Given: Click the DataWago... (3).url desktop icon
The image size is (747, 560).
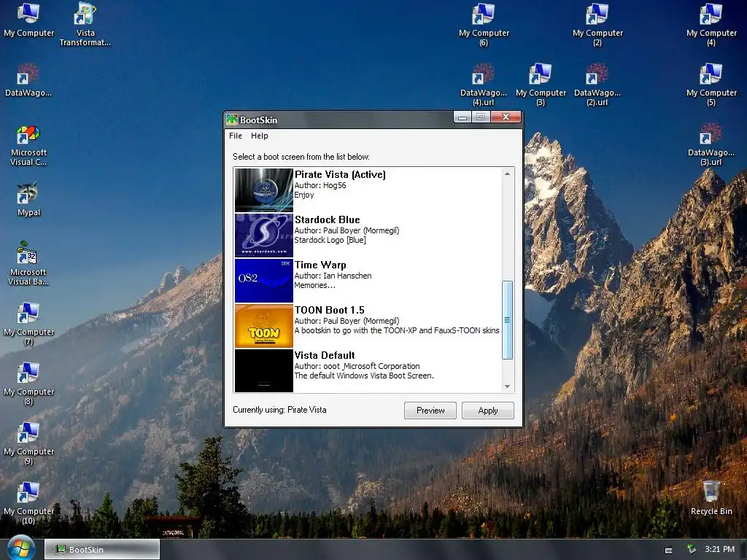Looking at the screenshot, I should pyautogui.click(x=711, y=145).
